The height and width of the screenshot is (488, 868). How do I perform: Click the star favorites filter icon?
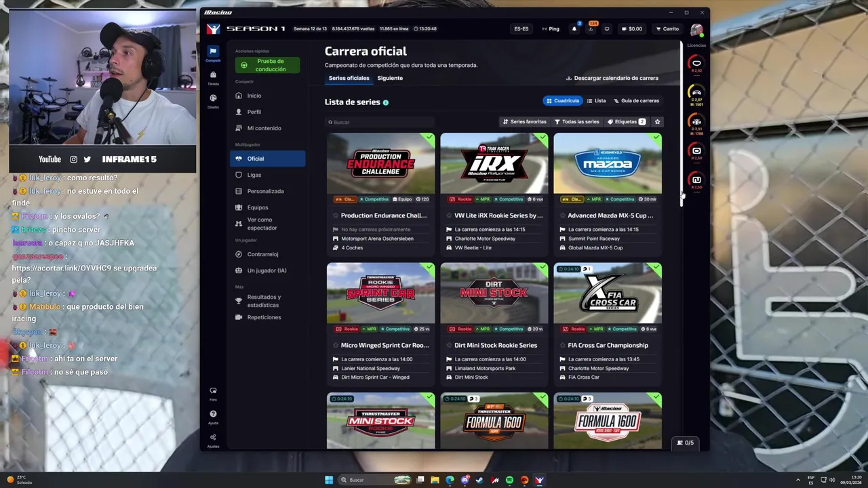pos(657,122)
